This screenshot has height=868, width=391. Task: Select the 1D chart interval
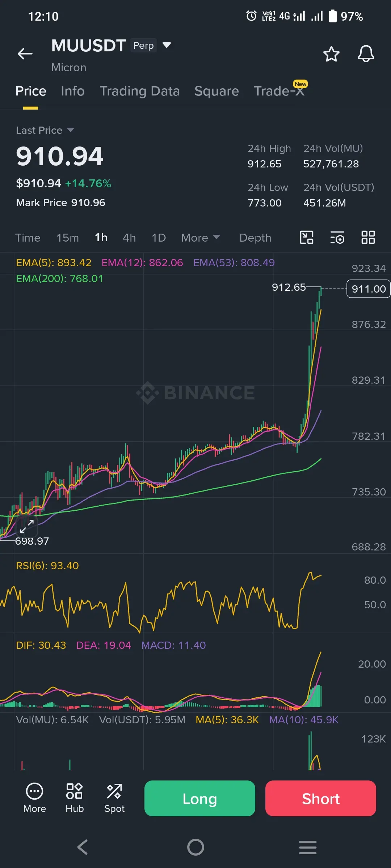[159, 238]
